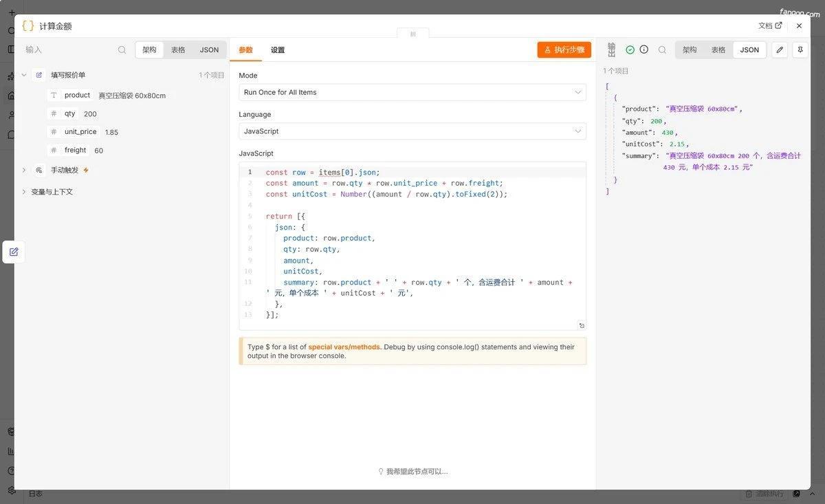Expand the 手动触发 trigger node
The image size is (825, 504).
click(24, 170)
